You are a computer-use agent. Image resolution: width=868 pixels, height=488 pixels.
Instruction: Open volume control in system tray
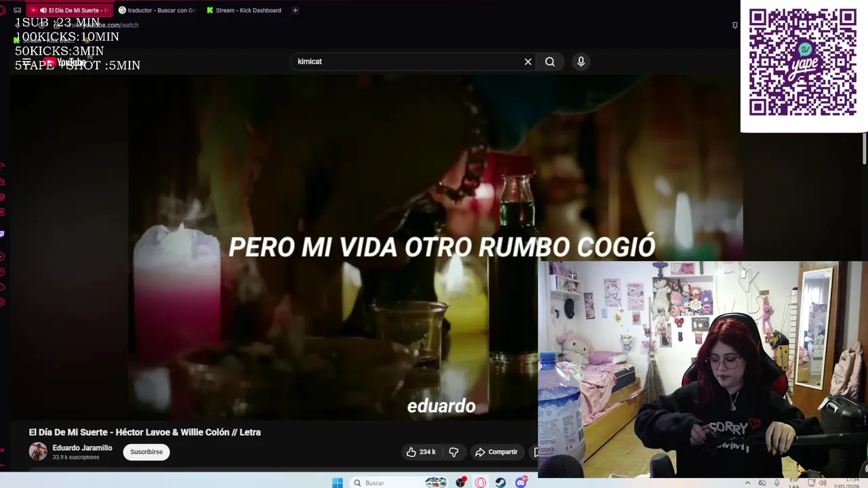click(x=823, y=483)
